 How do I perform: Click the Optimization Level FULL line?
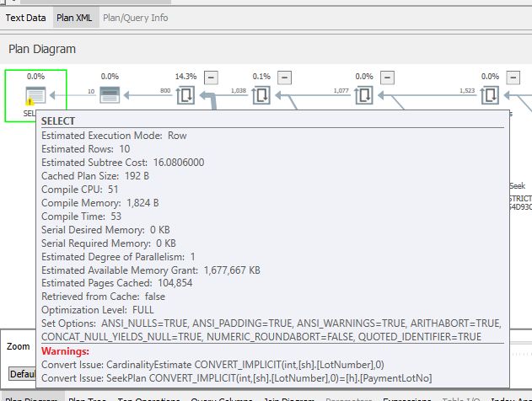tap(97, 310)
